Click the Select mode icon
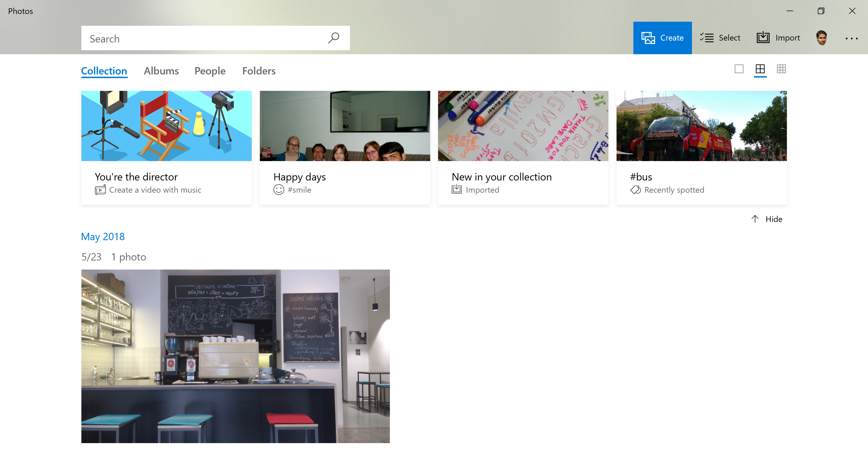The image size is (868, 461). click(707, 37)
